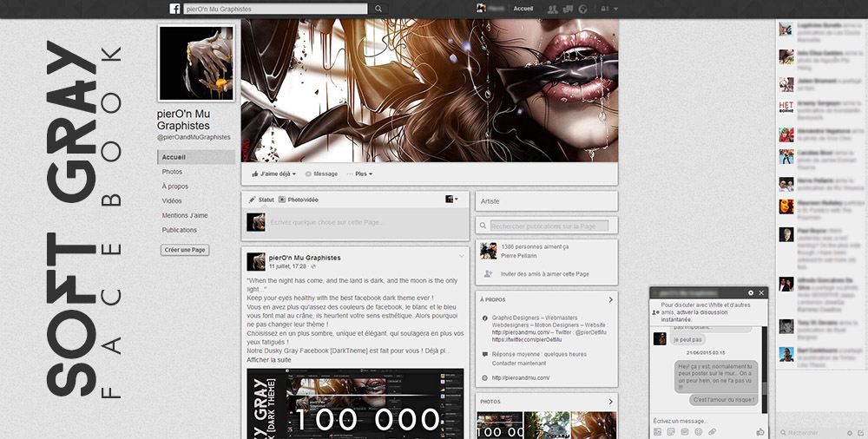This screenshot has height=439, width=868.
Task: Open the post options chevron on page post
Action: (x=462, y=257)
